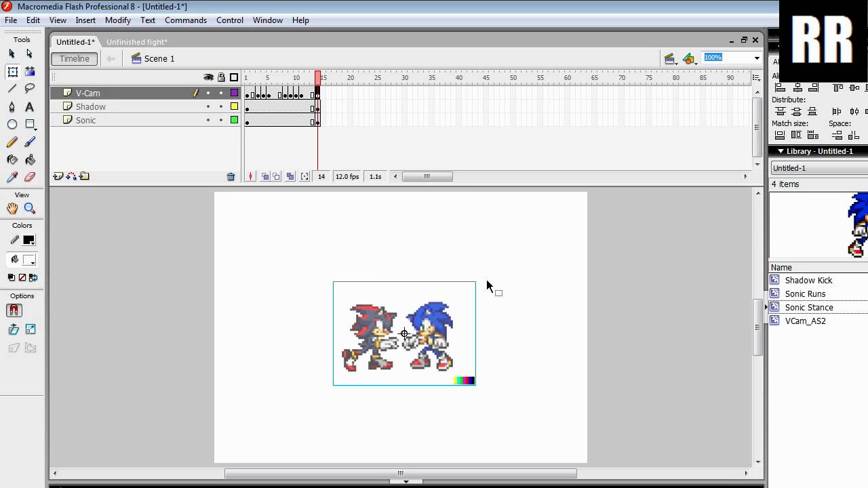Select Sonic Runs in the Library list

coord(805,294)
